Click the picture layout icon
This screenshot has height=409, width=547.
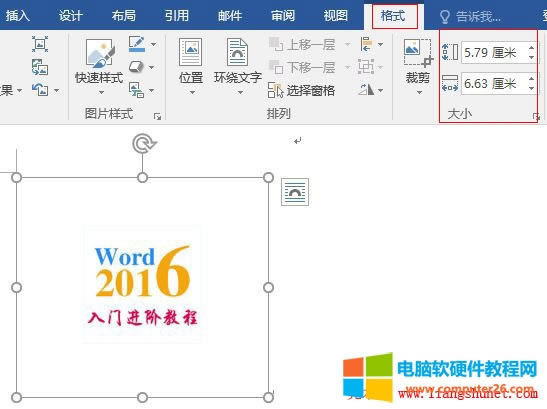136,90
